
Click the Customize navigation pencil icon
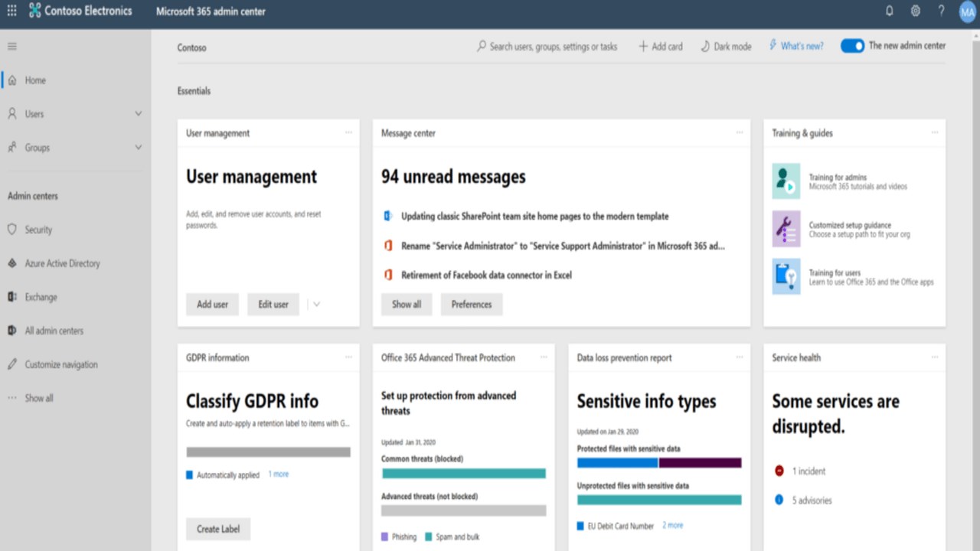(x=12, y=364)
